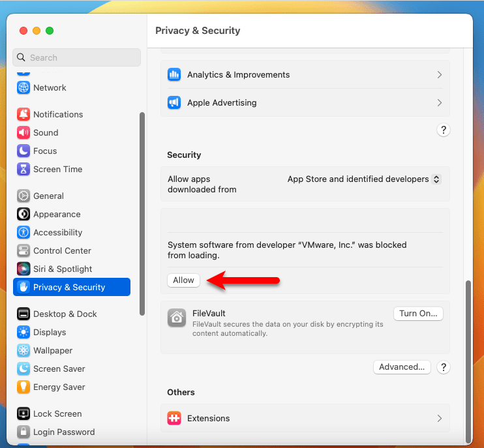Click the sidebar scrollbar
This screenshot has width=484, height=448.
(x=142, y=214)
